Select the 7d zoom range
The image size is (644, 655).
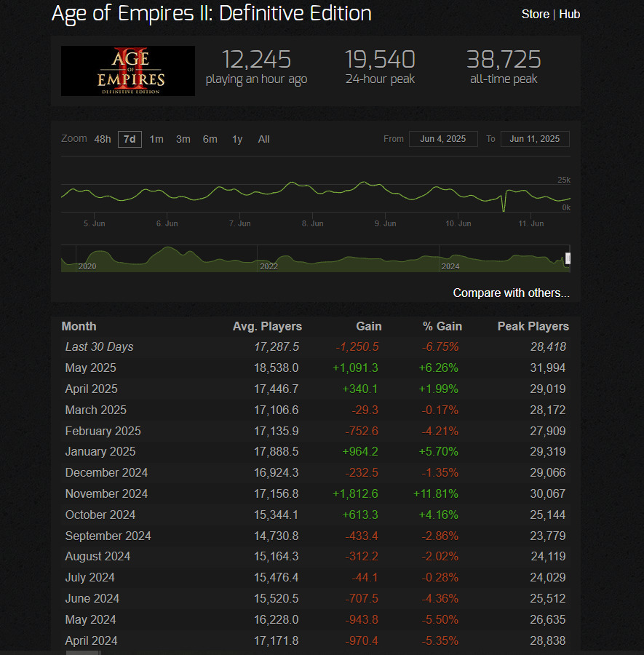130,139
